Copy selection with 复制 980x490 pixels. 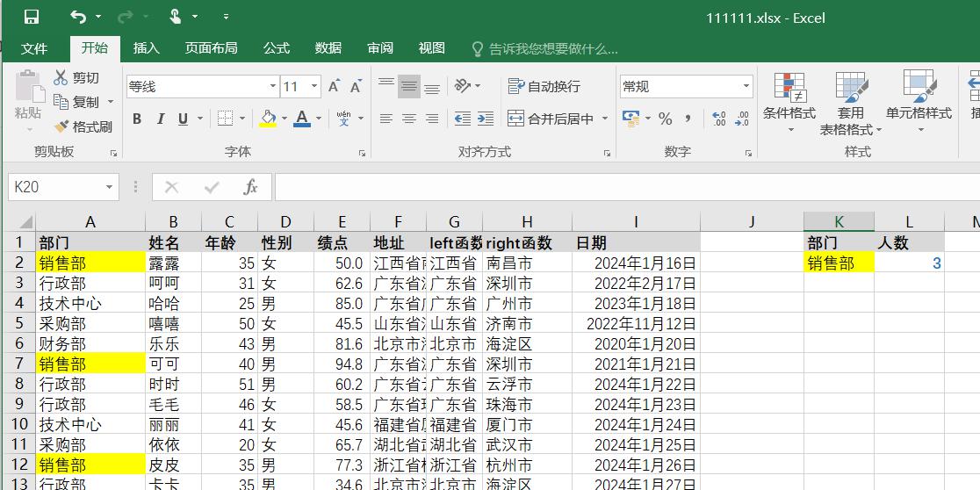coord(76,102)
